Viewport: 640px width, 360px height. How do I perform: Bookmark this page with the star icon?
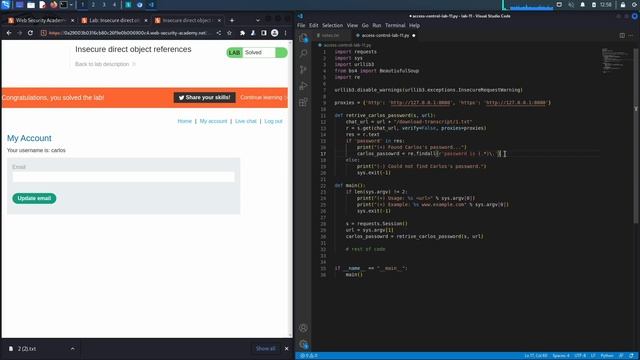(229, 33)
